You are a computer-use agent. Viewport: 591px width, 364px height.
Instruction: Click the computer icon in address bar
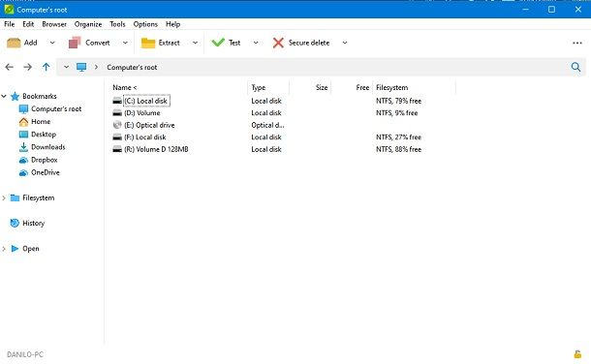(81, 67)
